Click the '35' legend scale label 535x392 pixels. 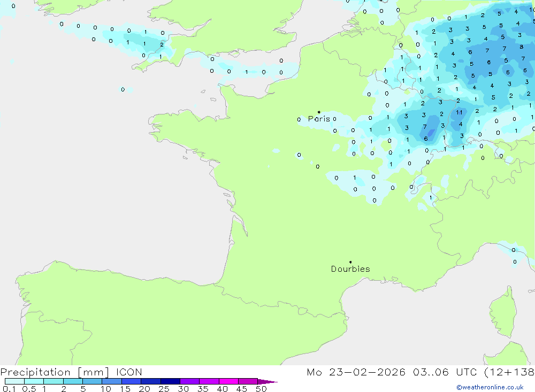pos(203,389)
